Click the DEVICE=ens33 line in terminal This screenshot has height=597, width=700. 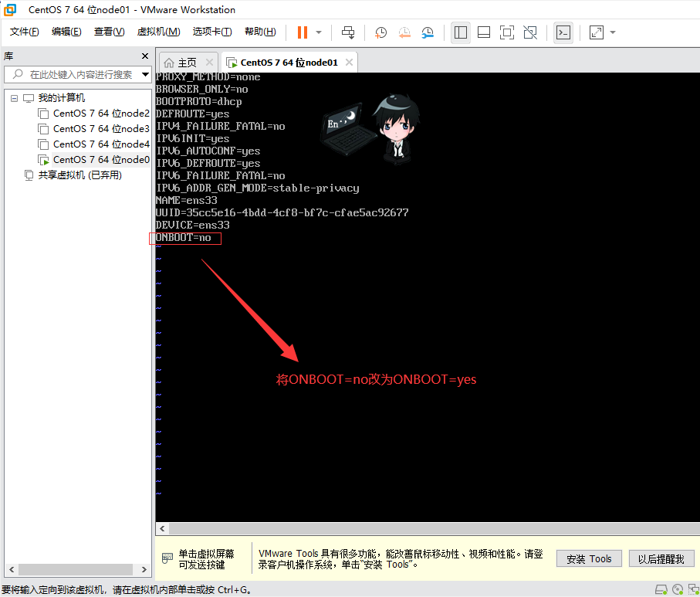[192, 226]
